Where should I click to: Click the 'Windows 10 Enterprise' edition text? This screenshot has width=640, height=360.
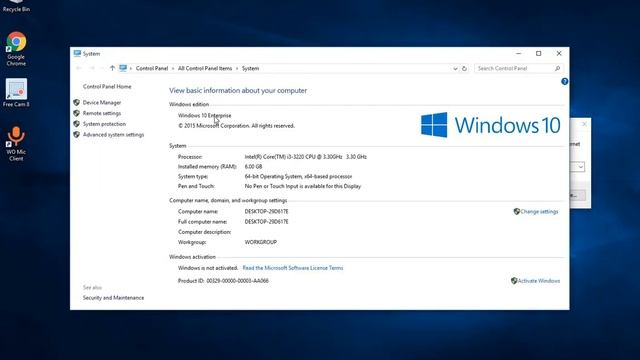point(204,116)
